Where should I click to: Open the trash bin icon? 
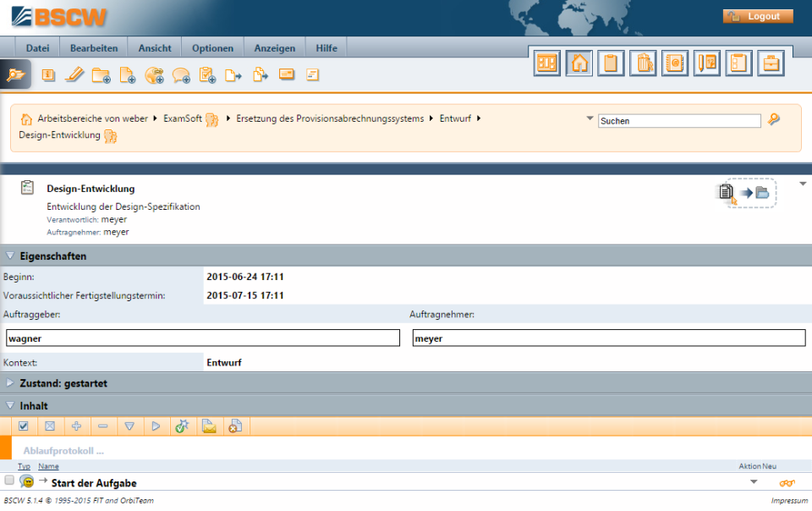(643, 63)
